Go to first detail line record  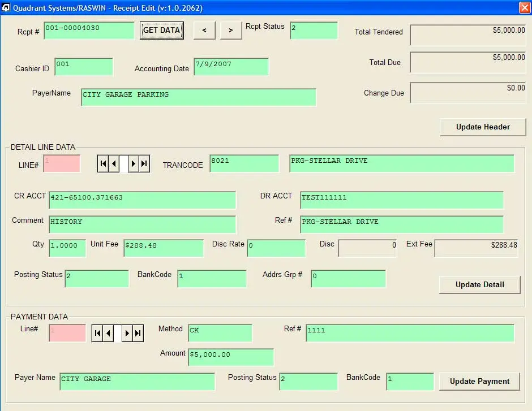point(103,163)
